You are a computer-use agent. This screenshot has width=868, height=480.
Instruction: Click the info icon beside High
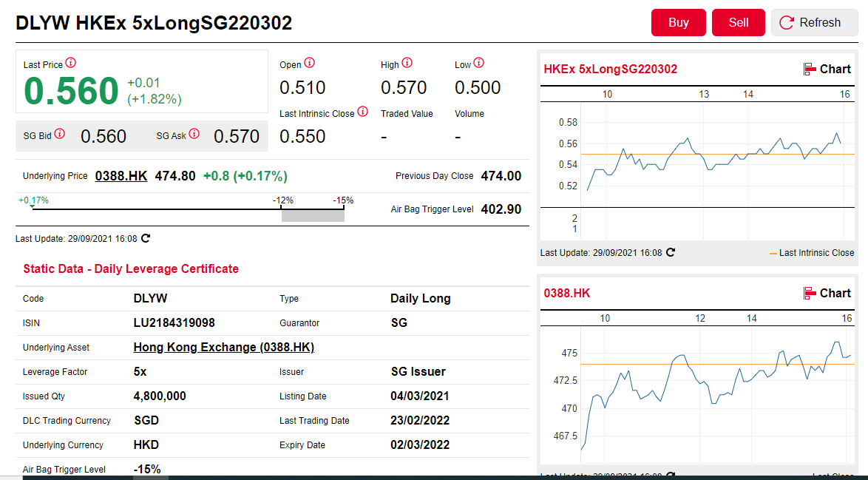(407, 63)
